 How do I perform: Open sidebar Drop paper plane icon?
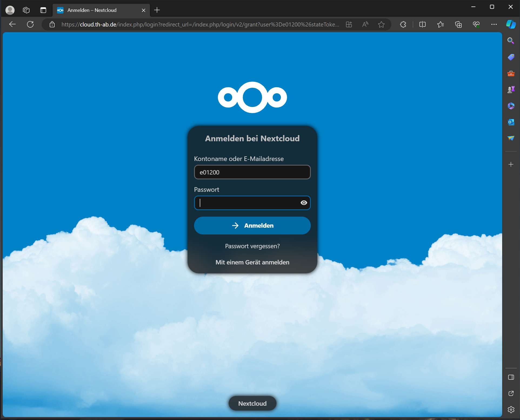511,138
